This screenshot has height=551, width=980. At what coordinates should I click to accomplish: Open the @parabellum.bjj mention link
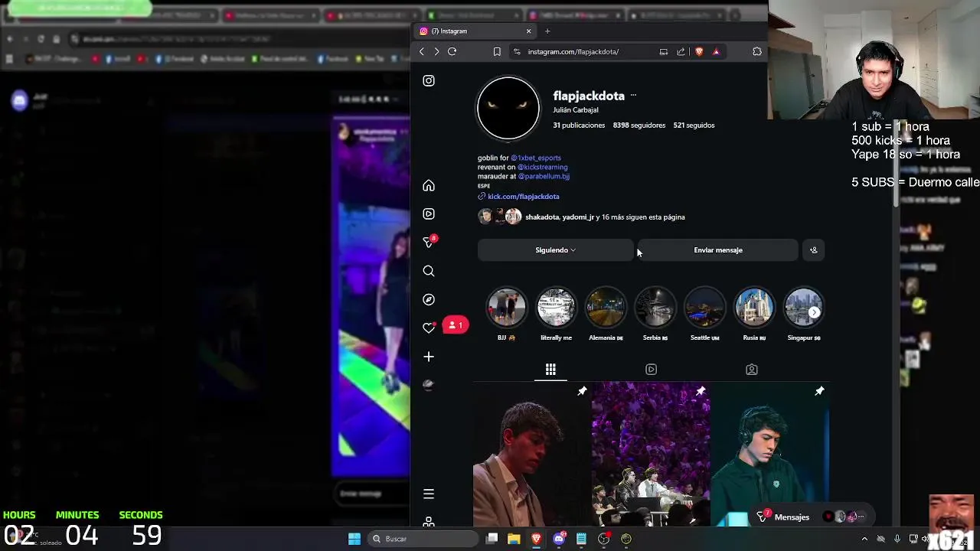pyautogui.click(x=544, y=176)
